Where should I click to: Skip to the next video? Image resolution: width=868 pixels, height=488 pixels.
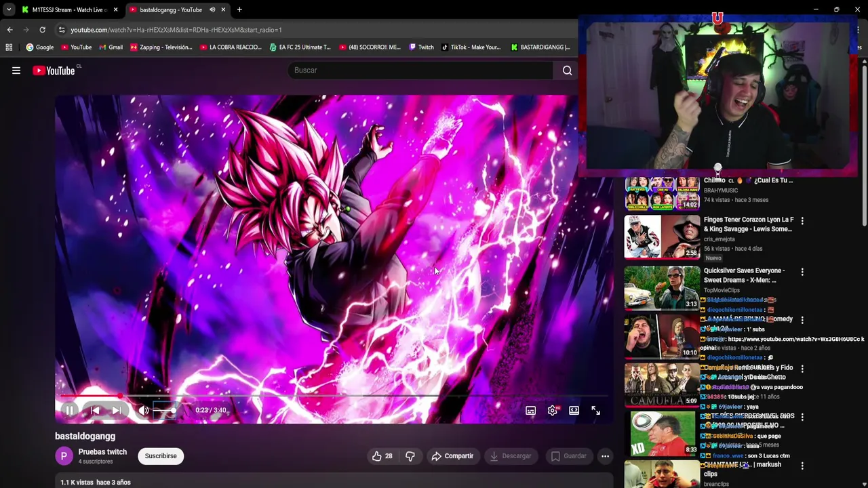117,410
